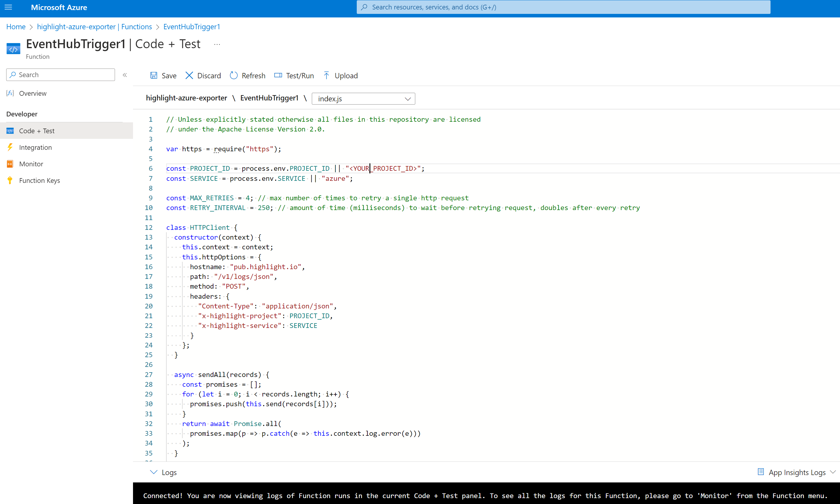Viewport: 840px width, 504px height.
Task: Click the Home breadcrumb link
Action: pyautogui.click(x=16, y=27)
